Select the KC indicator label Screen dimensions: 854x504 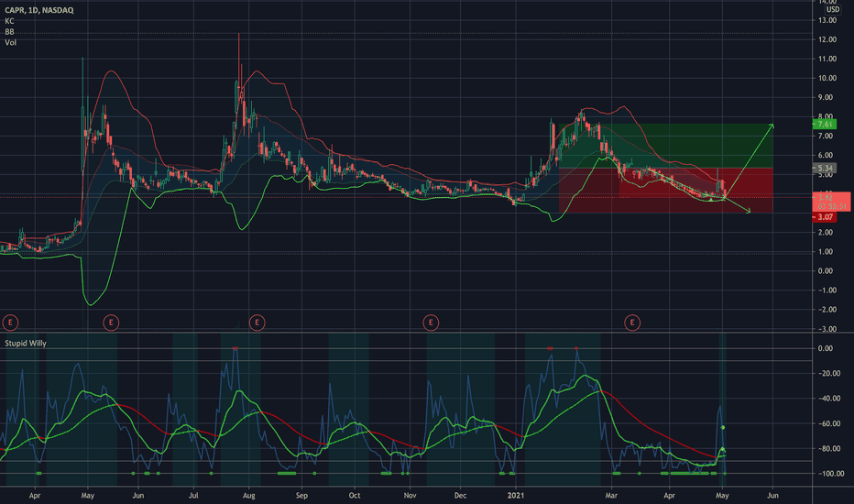pos(9,21)
